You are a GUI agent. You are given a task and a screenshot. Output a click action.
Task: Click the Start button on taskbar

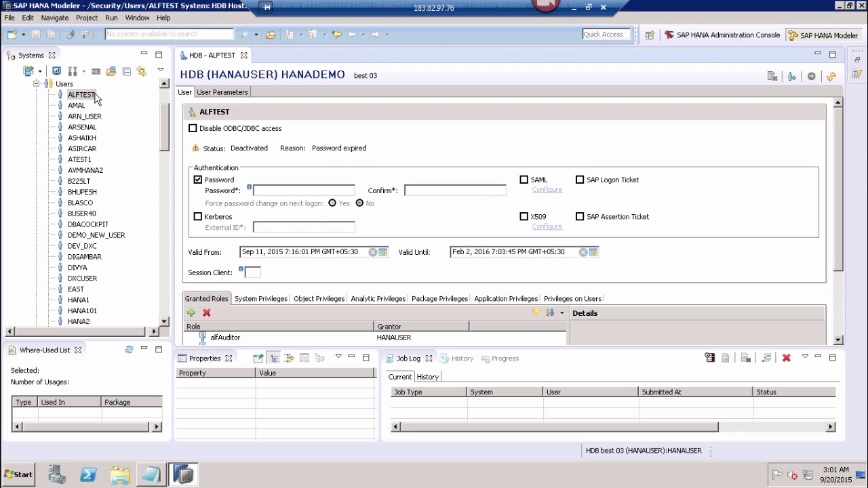coord(18,474)
